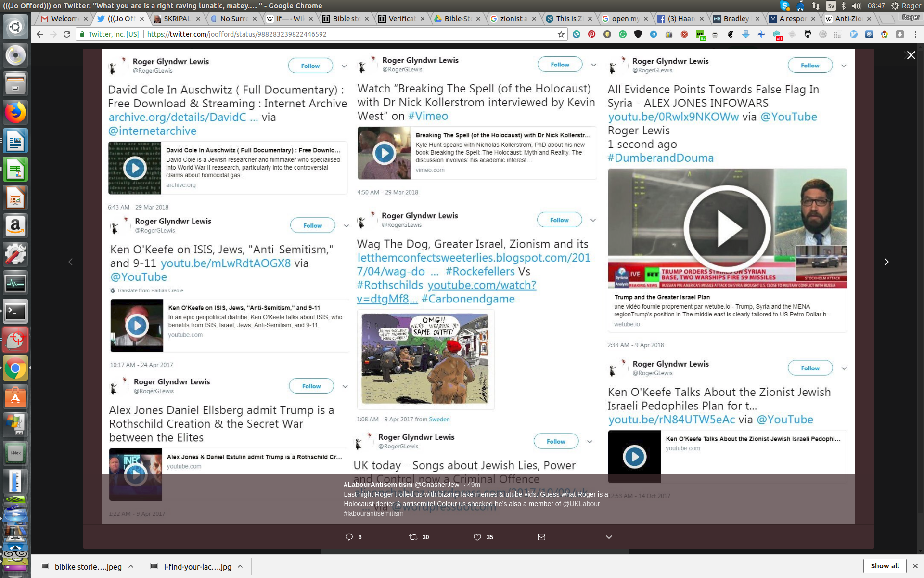Open Ubuntu Software Center in the dock

(15, 397)
